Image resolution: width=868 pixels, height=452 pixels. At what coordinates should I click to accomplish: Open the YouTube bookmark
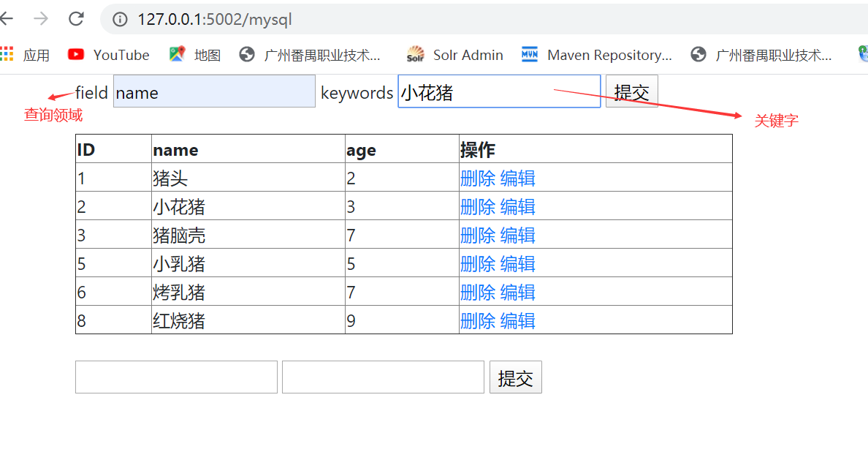point(108,54)
